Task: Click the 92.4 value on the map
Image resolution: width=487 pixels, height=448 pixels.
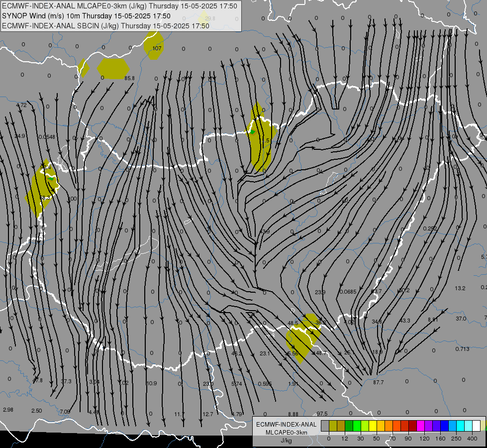Action: coord(45,167)
